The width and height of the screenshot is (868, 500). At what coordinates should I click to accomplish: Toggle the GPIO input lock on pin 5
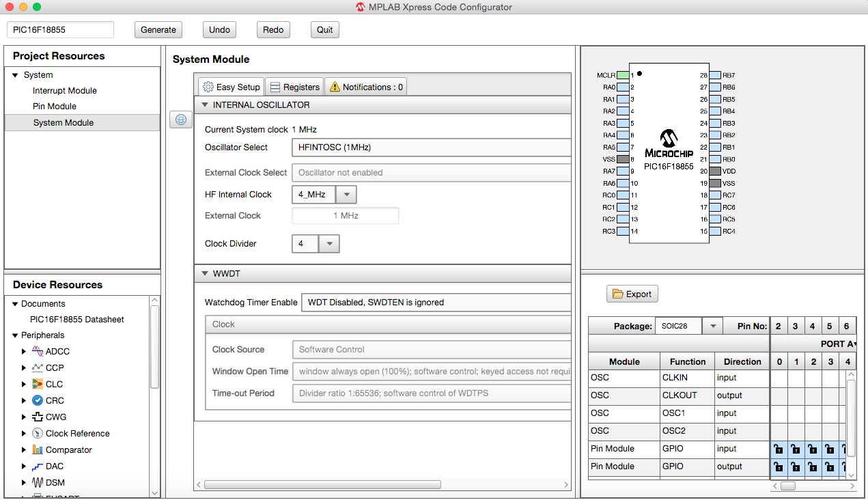coord(830,449)
